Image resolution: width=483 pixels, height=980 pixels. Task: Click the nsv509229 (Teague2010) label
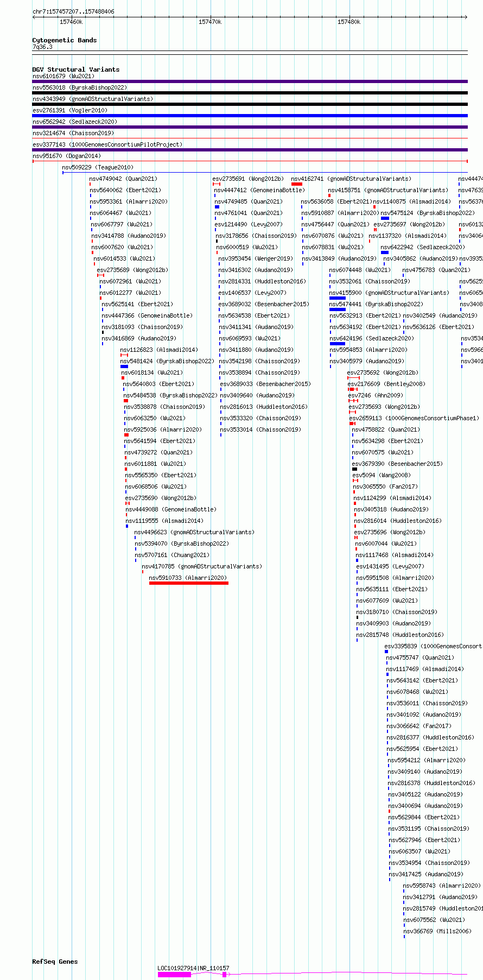pos(98,167)
